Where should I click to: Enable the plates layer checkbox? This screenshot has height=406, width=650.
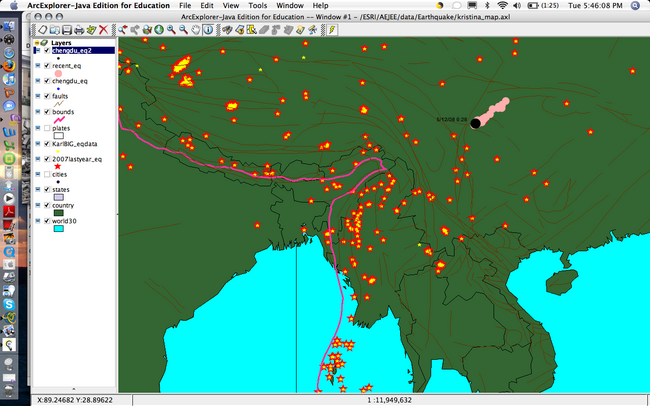(x=47, y=128)
